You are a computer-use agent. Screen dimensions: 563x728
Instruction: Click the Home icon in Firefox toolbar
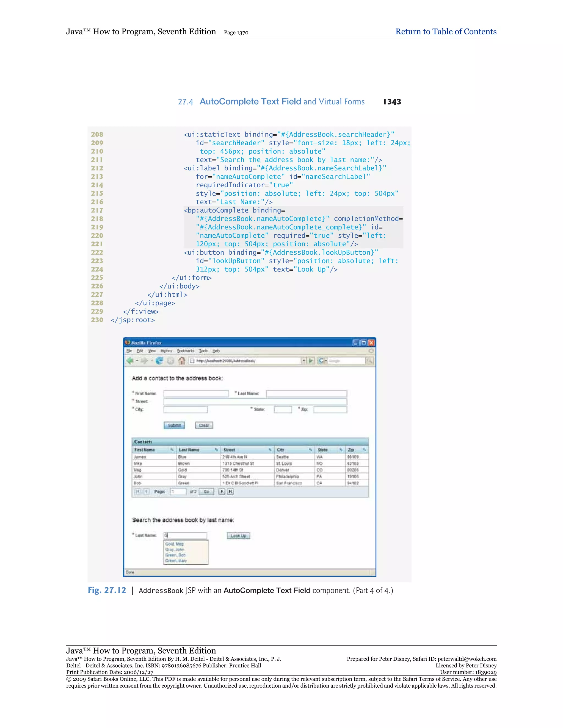point(181,361)
